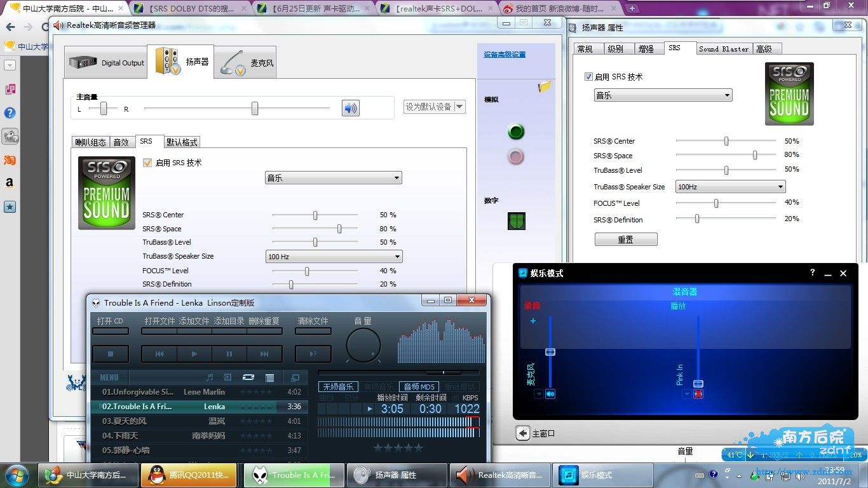The height and width of the screenshot is (488, 868).
Task: Skip to previous track in the music player
Action: 159,354
